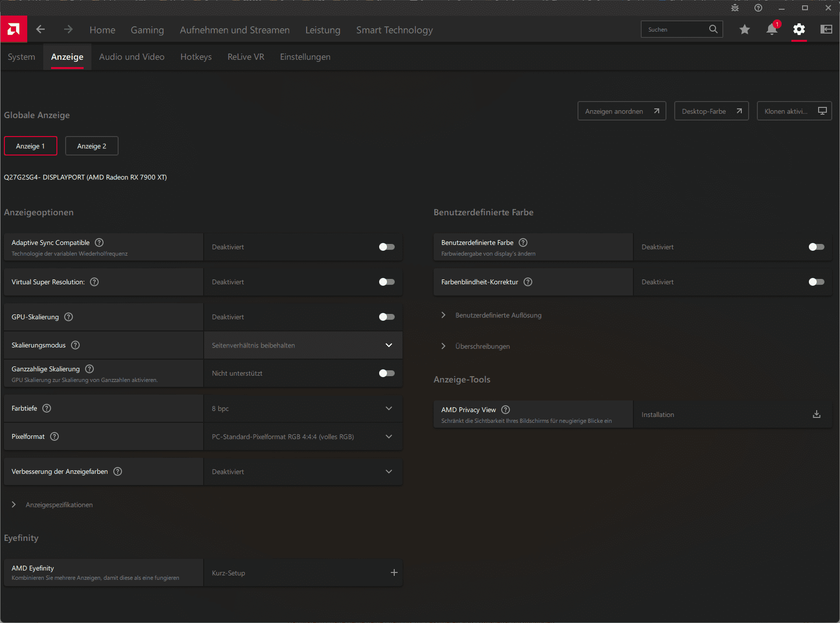This screenshot has width=840, height=623.
Task: Select Anzeige 1 button
Action: coord(31,146)
